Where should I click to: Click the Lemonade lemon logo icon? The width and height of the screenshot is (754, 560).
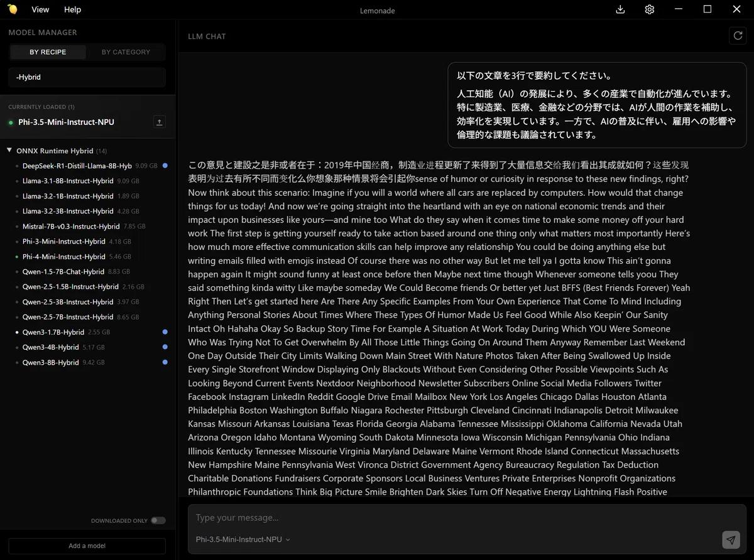pyautogui.click(x=13, y=9)
